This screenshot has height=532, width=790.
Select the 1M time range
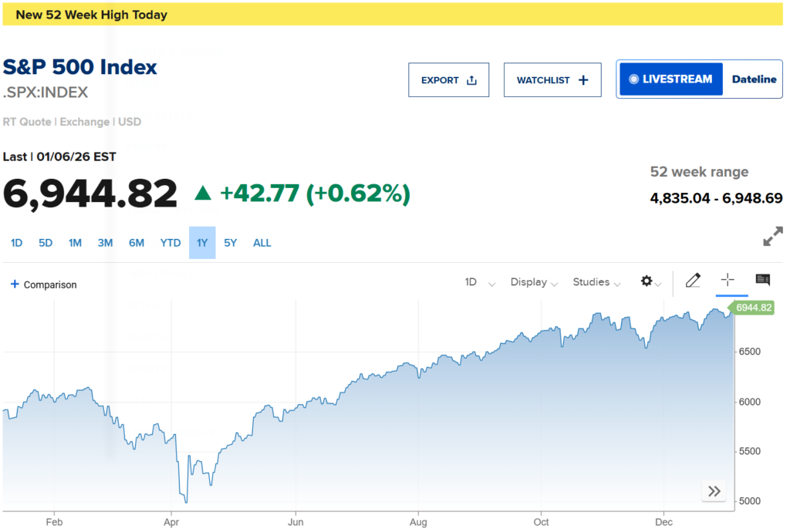point(75,243)
